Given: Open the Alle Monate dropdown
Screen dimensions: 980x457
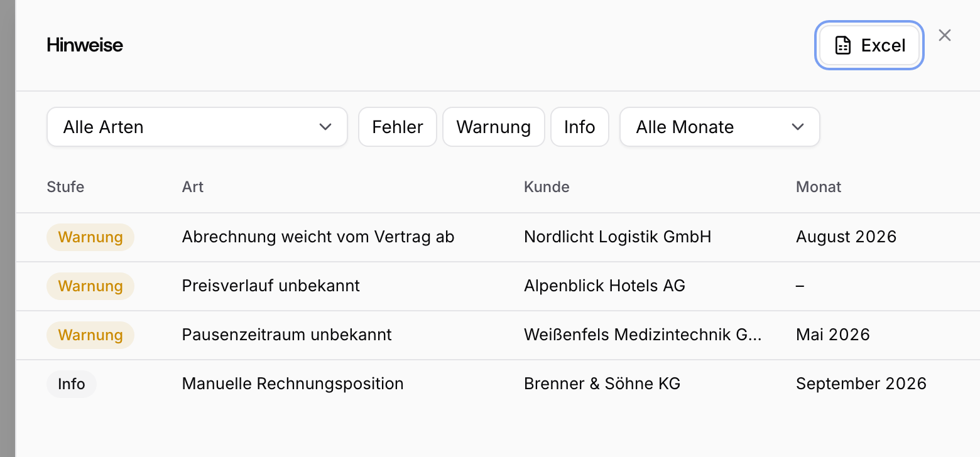Looking at the screenshot, I should coord(720,127).
